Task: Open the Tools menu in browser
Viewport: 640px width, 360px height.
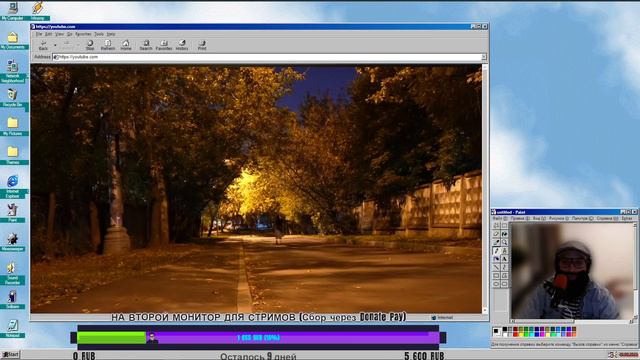Action: (99, 34)
